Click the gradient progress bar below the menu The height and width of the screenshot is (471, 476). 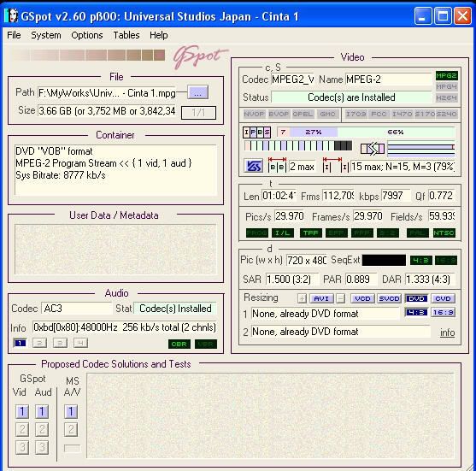tap(89, 56)
